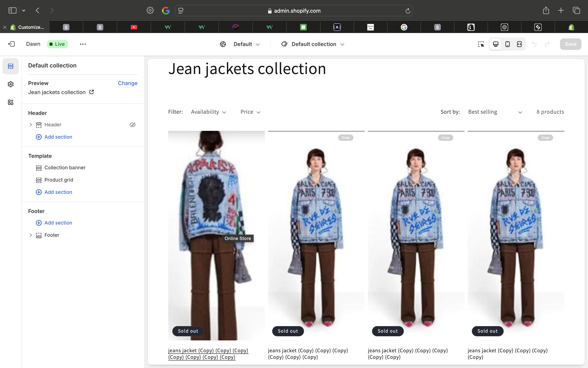The width and height of the screenshot is (588, 368).
Task: Switch to the YouTube browser tab
Action: tap(134, 27)
